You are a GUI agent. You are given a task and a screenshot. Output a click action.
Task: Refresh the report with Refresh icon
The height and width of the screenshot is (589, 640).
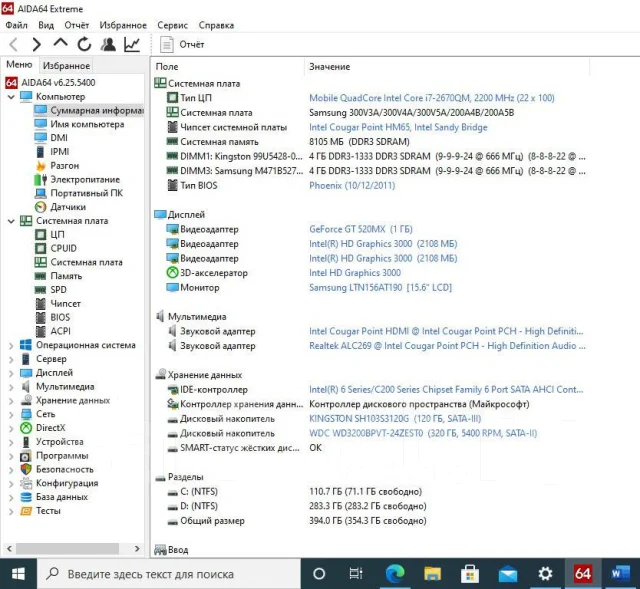tap(84, 44)
